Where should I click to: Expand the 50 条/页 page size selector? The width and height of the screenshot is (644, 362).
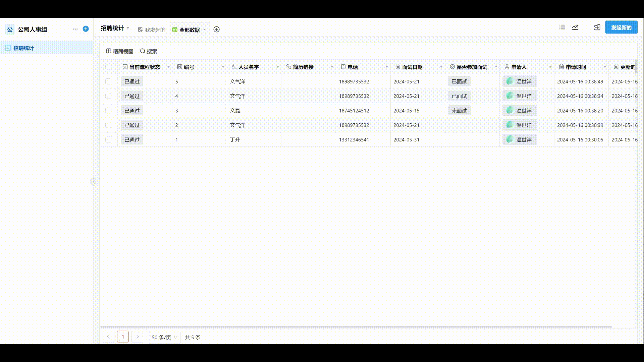coord(164,337)
